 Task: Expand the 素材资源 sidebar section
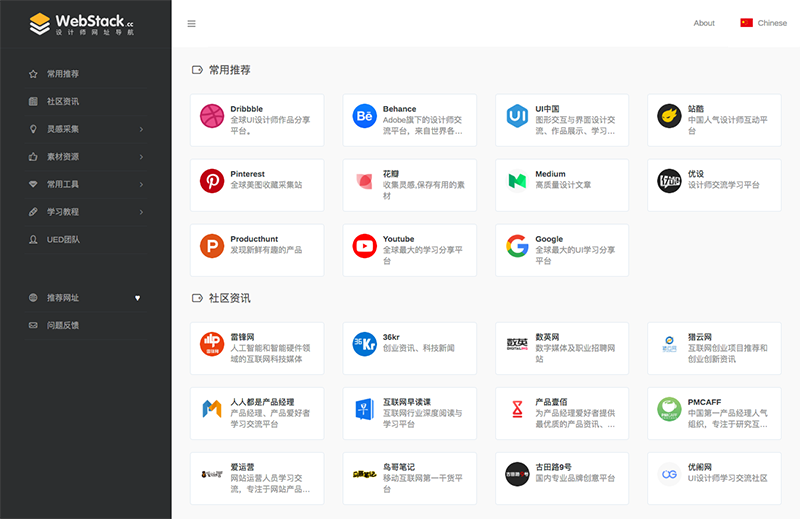coord(141,157)
